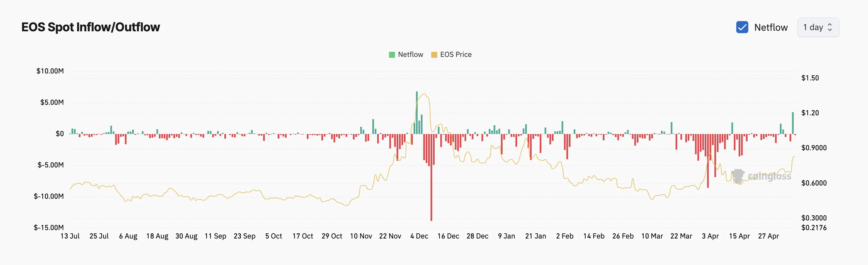This screenshot has height=265, width=868.
Task: Click the EOS Spot Inflow/Outflow title
Action: click(91, 27)
